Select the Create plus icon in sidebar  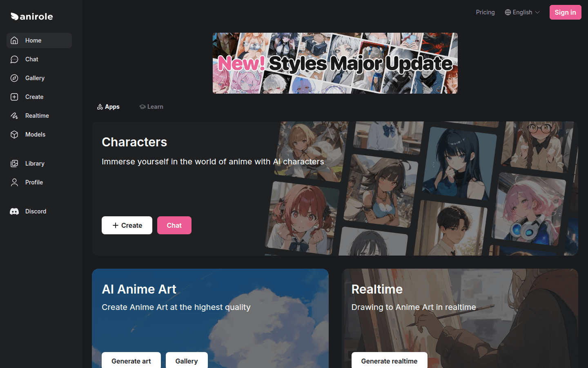pyautogui.click(x=13, y=97)
